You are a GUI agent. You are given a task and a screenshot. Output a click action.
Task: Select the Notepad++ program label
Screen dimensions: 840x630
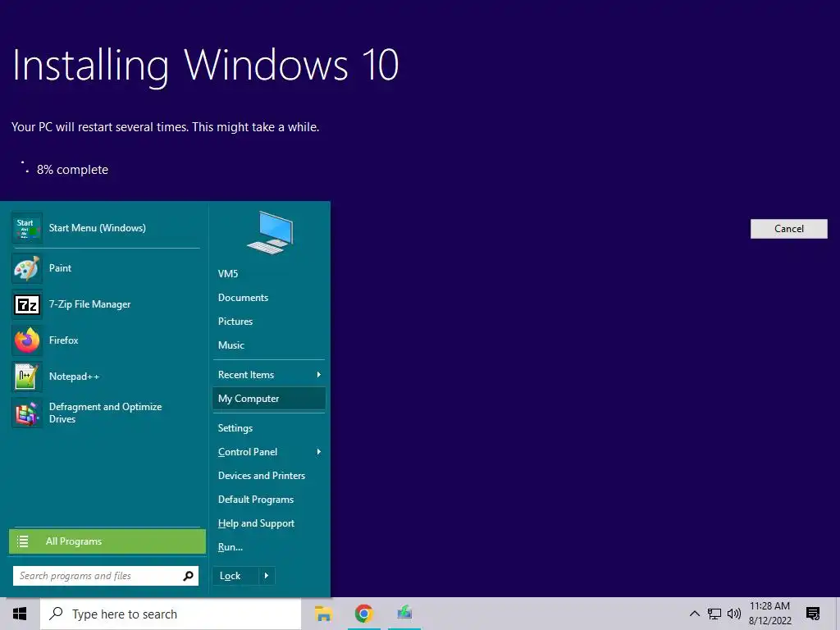pos(74,376)
